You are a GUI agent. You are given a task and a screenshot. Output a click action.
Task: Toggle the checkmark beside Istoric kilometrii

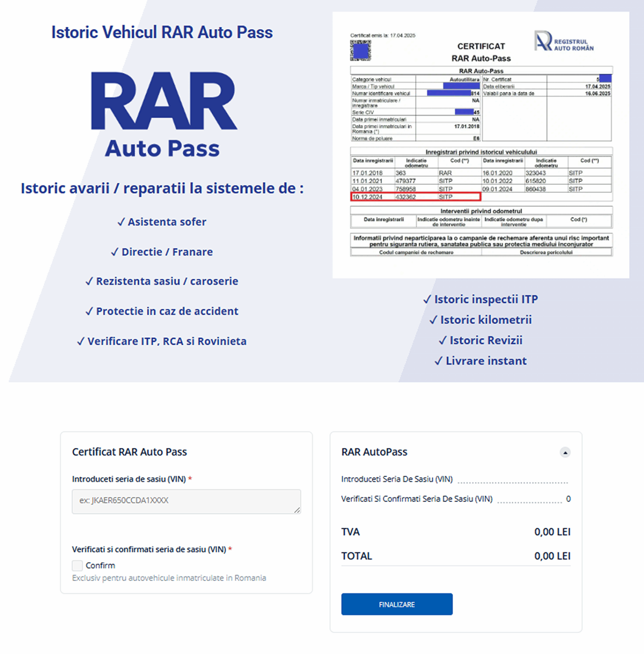pyautogui.click(x=433, y=320)
